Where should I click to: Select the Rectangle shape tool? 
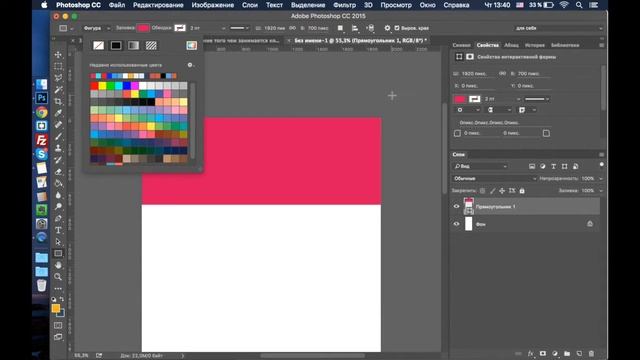58,253
